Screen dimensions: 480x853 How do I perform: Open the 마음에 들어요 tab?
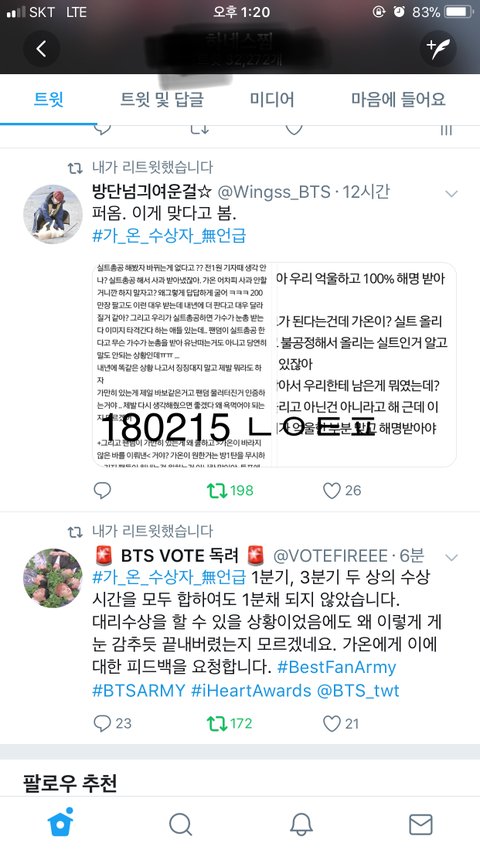point(398,100)
